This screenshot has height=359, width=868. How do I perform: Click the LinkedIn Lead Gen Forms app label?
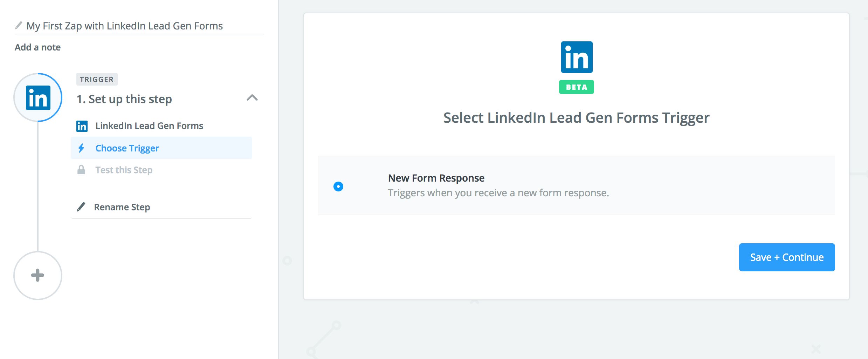pyautogui.click(x=149, y=126)
